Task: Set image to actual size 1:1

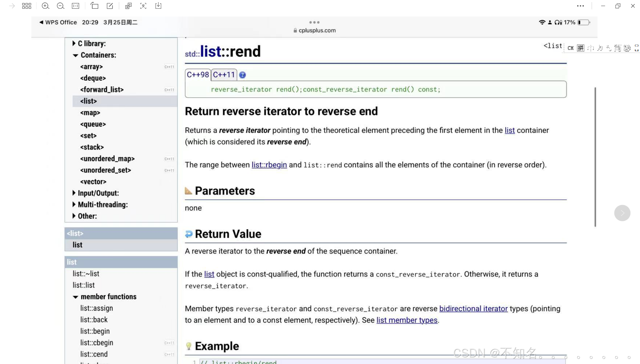Action: [x=75, y=6]
